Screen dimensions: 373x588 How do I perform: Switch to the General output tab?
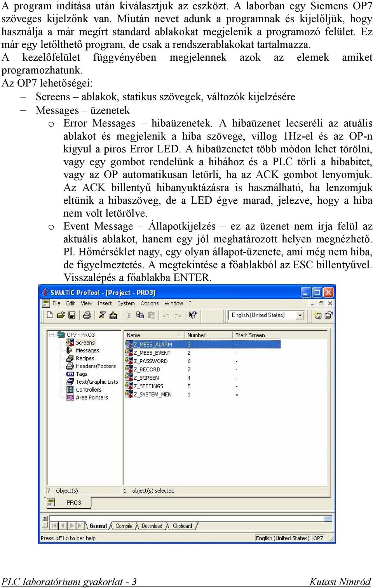coord(98,526)
